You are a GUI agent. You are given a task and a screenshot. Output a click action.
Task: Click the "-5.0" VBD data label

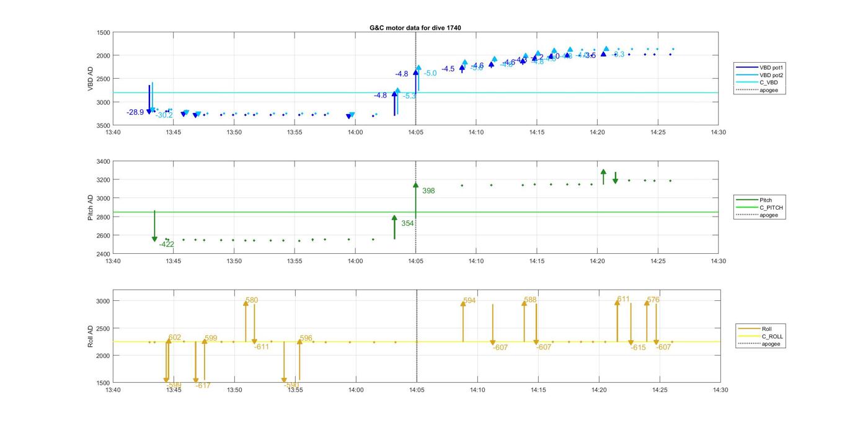[430, 73]
